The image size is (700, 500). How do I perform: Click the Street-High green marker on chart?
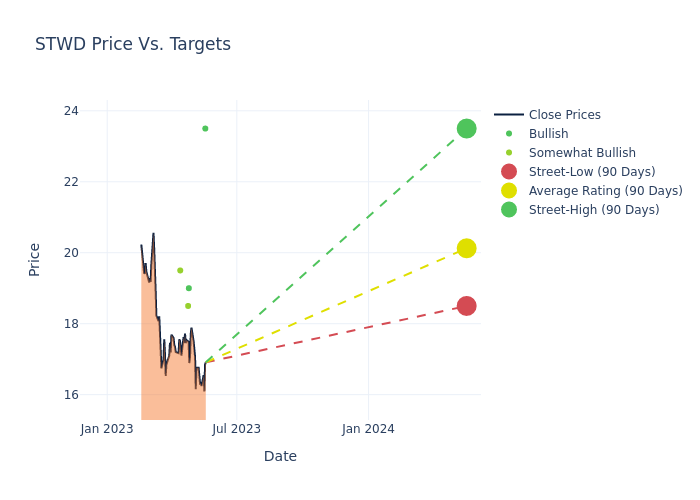pos(466,128)
